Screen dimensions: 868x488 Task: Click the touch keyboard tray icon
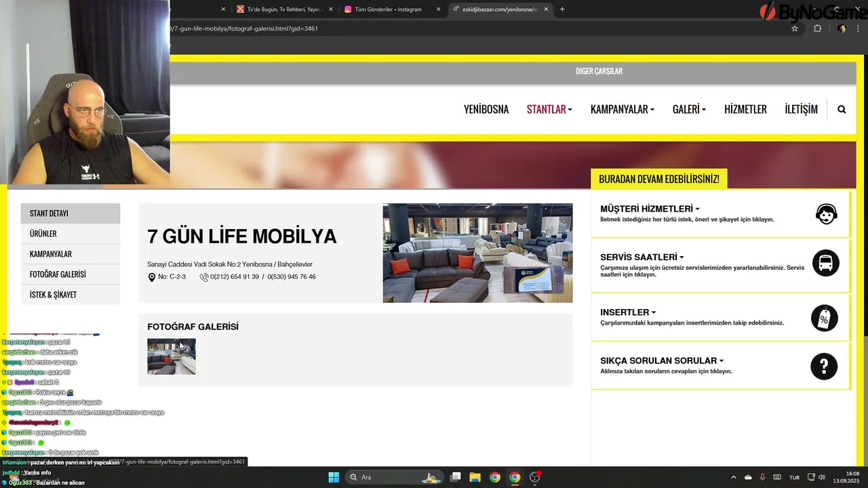pos(776,477)
